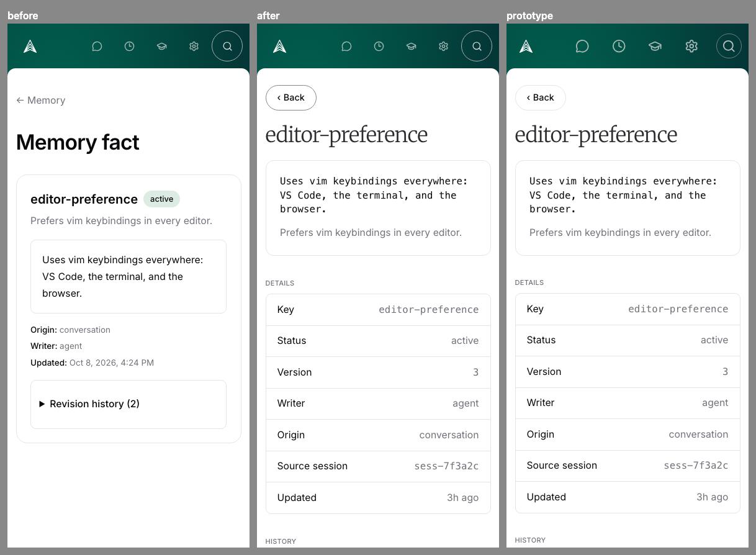Click monospace vim keybindings text in after panel
This screenshot has width=756, height=555.
[x=374, y=195]
